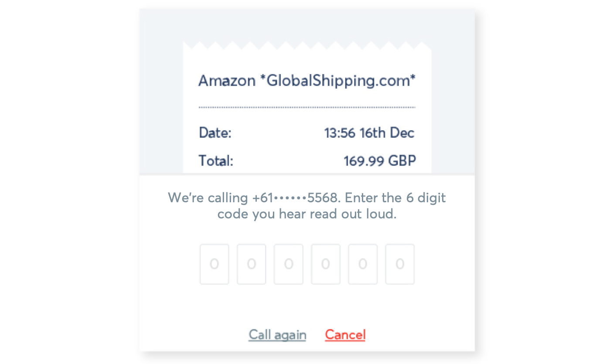This screenshot has height=364, width=613.
Task: Click the dotted divider under the merchant name
Action: [307, 107]
